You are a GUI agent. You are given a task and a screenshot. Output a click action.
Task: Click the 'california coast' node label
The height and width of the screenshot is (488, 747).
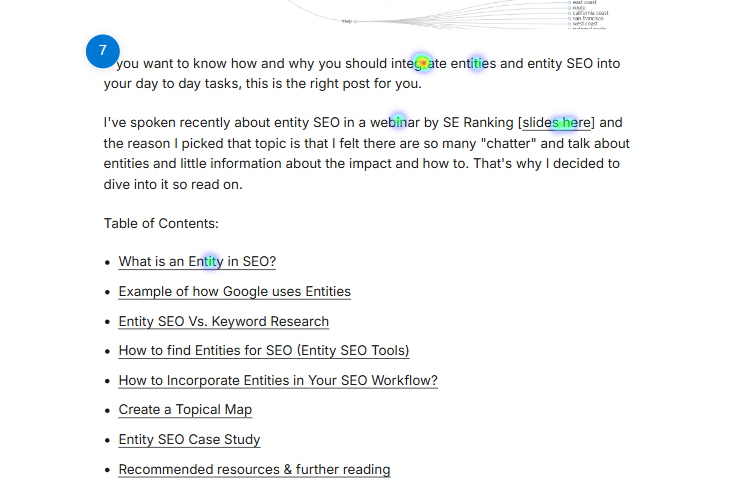[590, 13]
